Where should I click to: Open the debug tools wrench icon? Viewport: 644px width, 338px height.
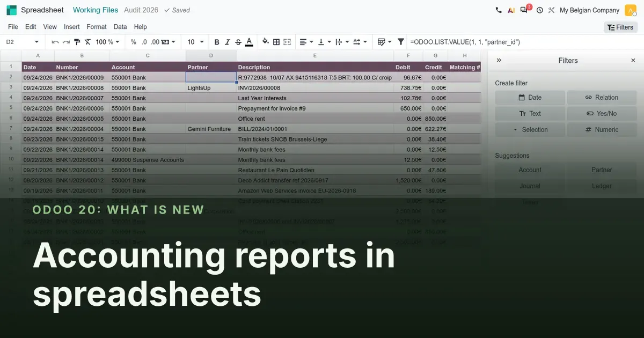(552, 10)
